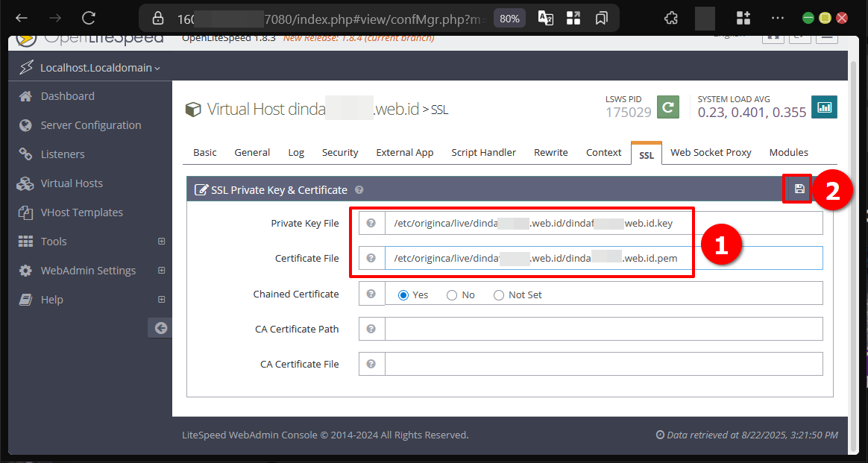Open the Localhost.Localdomain server dropdown
The image size is (868, 463).
click(x=100, y=68)
